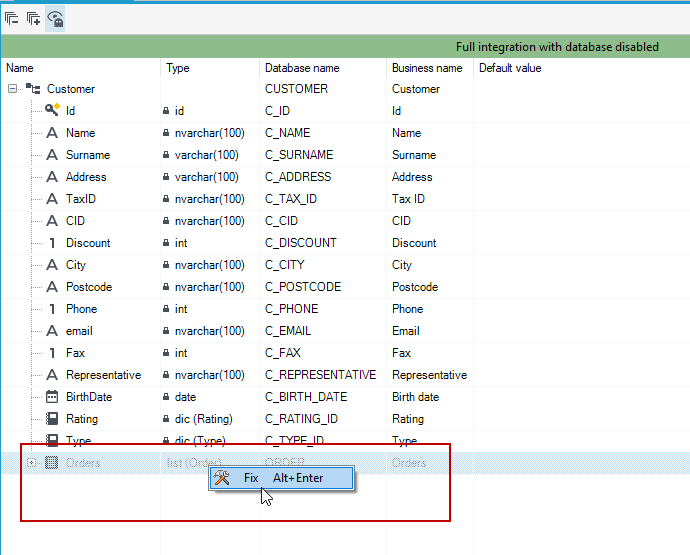Select the TaxID attribute row
Viewport: 690px width, 555px height.
tap(345, 199)
